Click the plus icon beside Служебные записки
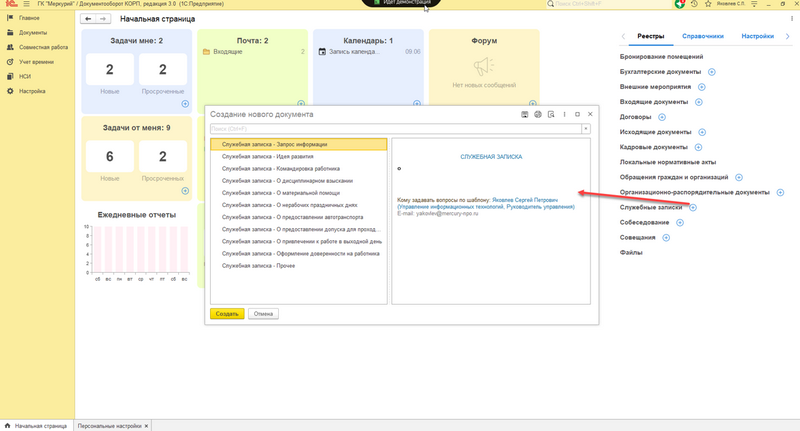The width and height of the screenshot is (800, 431). [693, 207]
